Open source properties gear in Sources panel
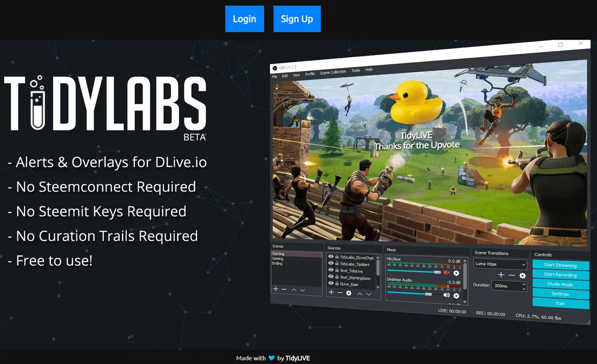Viewport: 597px width, 364px height. [x=348, y=293]
